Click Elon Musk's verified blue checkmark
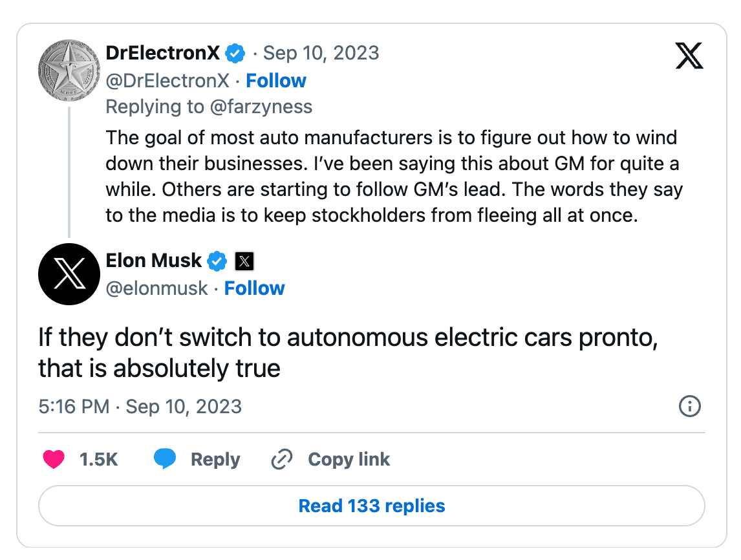 click(217, 261)
